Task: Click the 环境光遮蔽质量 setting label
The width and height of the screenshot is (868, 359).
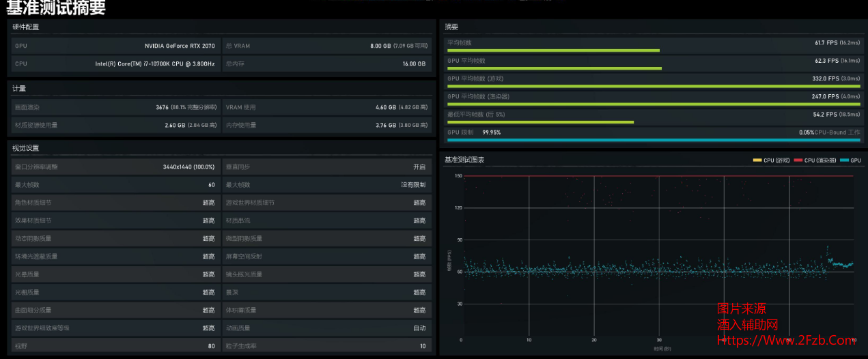Action: coord(36,256)
